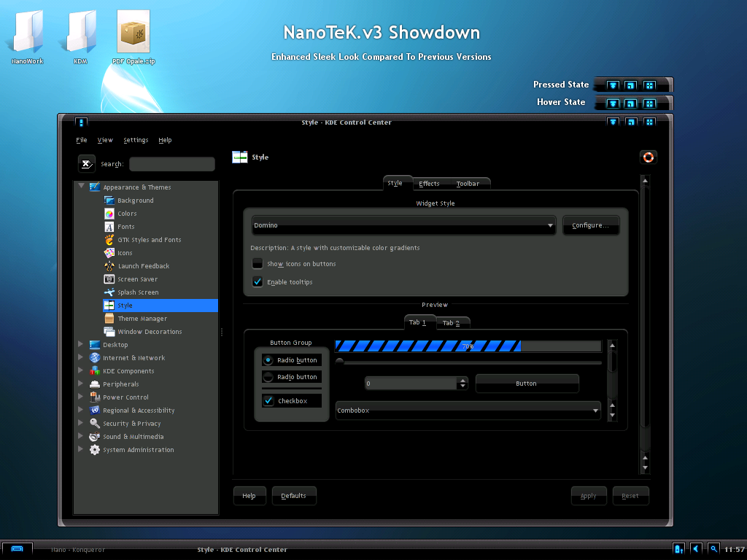
Task: Open the Domino widget style dropdown
Action: [x=403, y=225]
